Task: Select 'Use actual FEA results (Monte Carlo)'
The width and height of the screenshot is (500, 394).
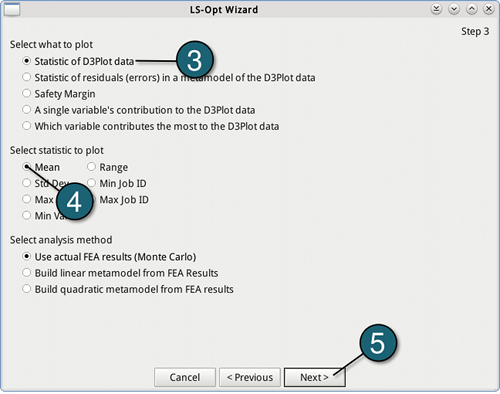Action: tap(26, 257)
